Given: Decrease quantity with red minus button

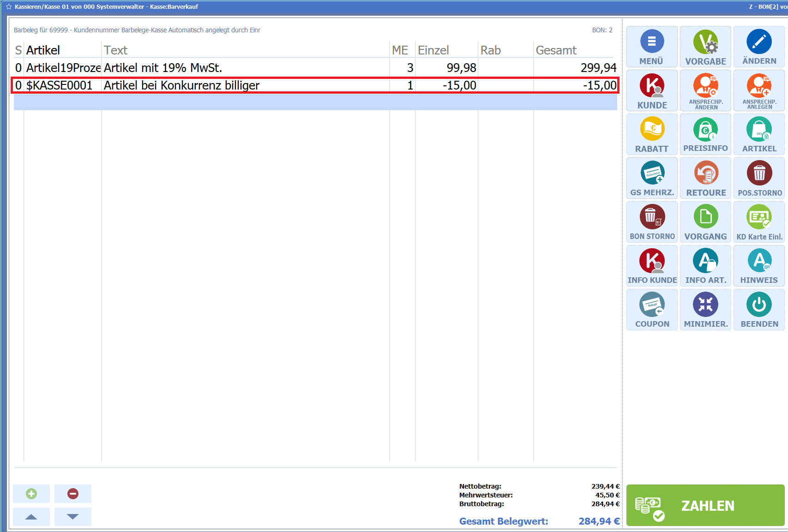Looking at the screenshot, I should click(73, 494).
